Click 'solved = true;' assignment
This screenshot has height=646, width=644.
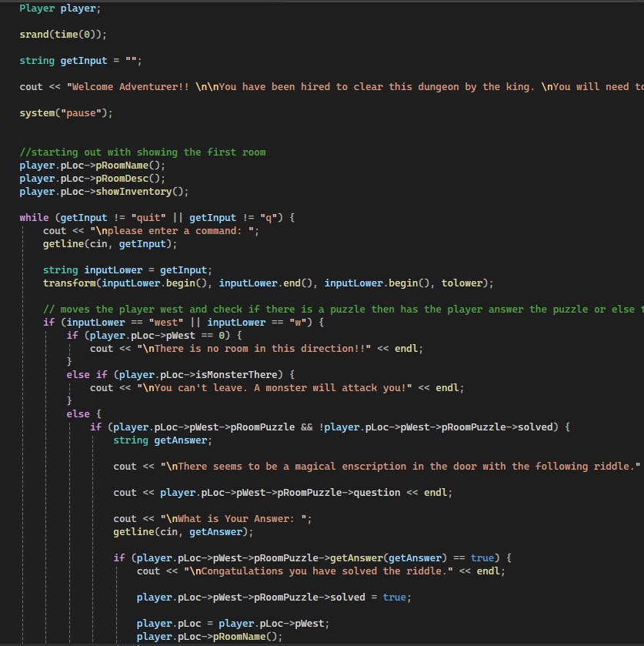click(x=371, y=597)
